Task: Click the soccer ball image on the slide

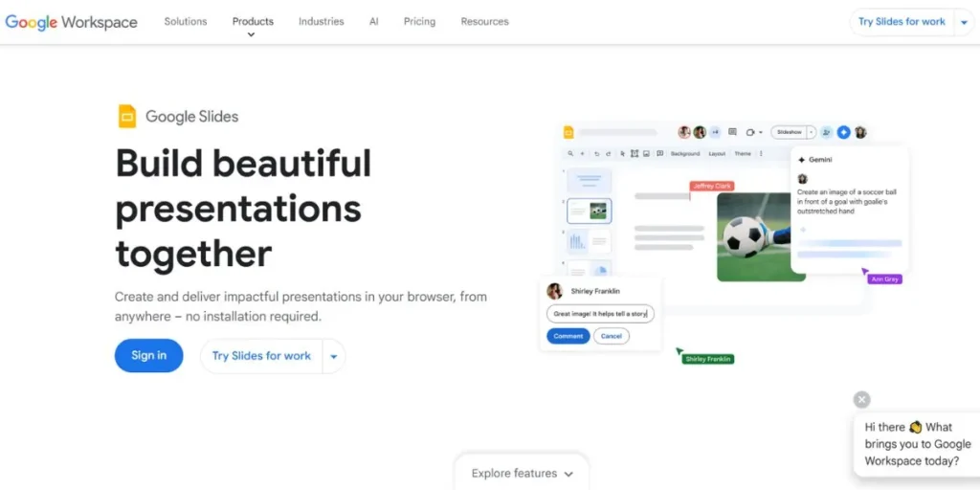Action: pyautogui.click(x=753, y=237)
